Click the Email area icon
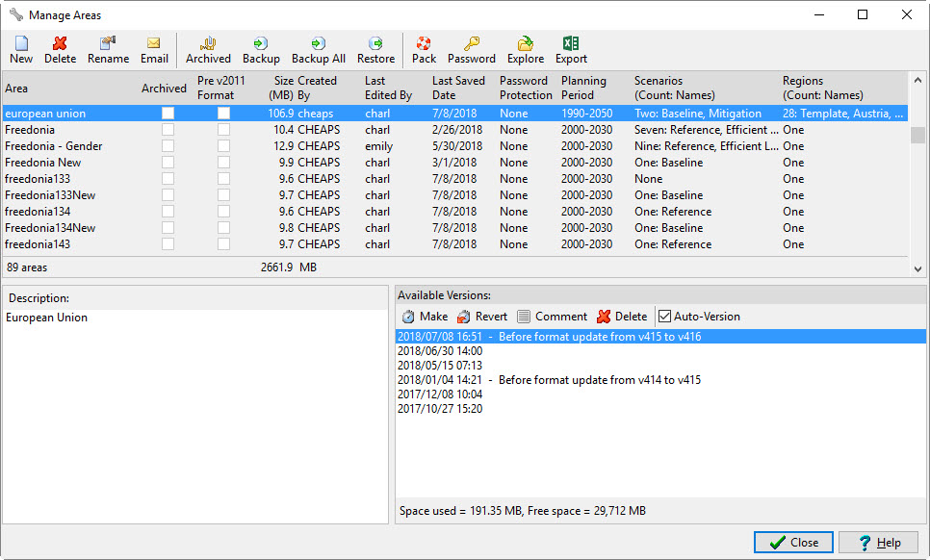 154,43
